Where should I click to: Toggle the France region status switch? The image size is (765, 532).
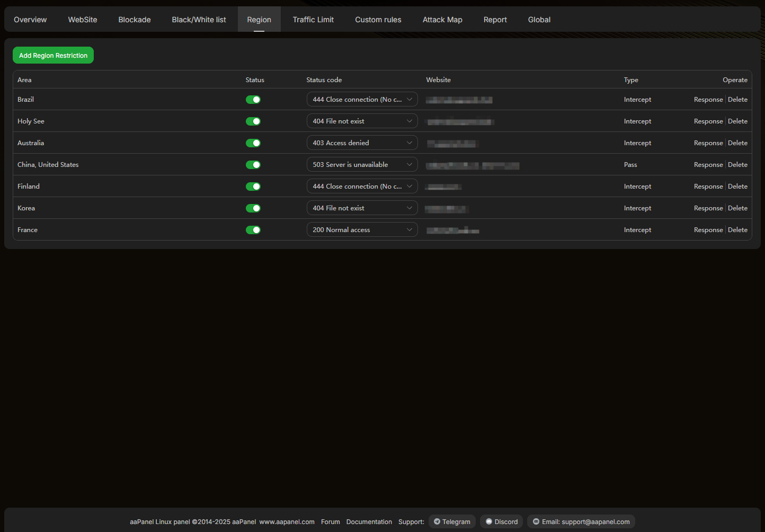tap(253, 230)
